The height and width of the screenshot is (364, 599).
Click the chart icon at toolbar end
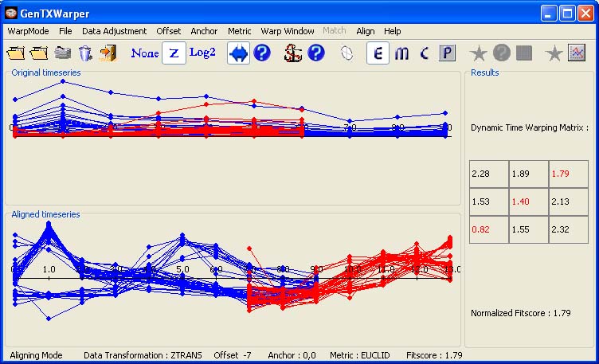(577, 53)
